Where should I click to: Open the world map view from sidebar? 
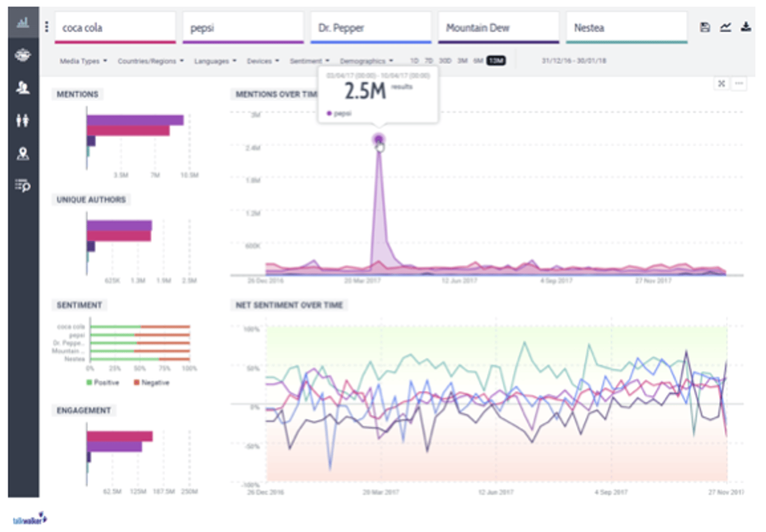point(23,55)
